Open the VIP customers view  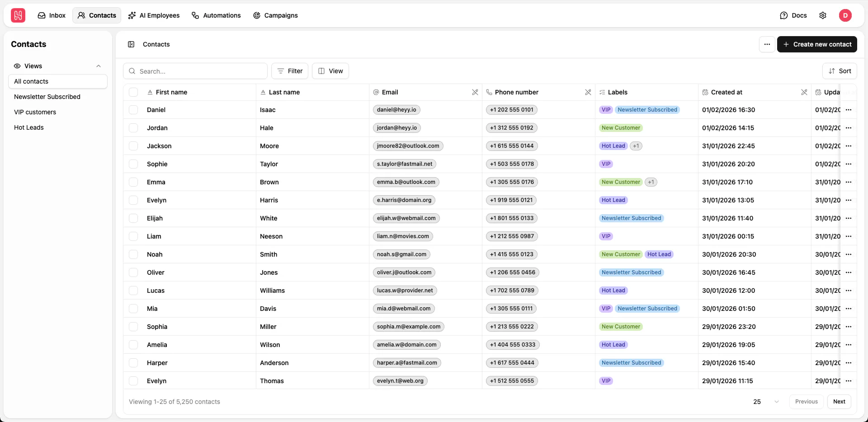(58, 112)
